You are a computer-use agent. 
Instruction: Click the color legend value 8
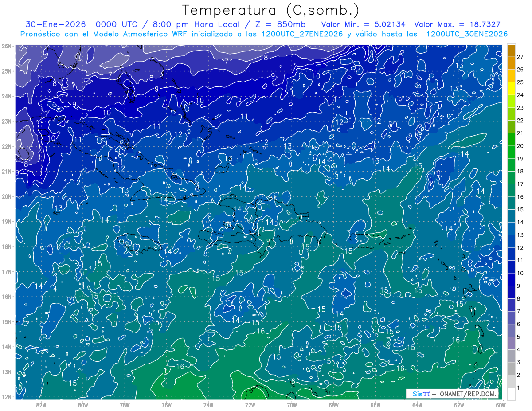[x=519, y=299]
